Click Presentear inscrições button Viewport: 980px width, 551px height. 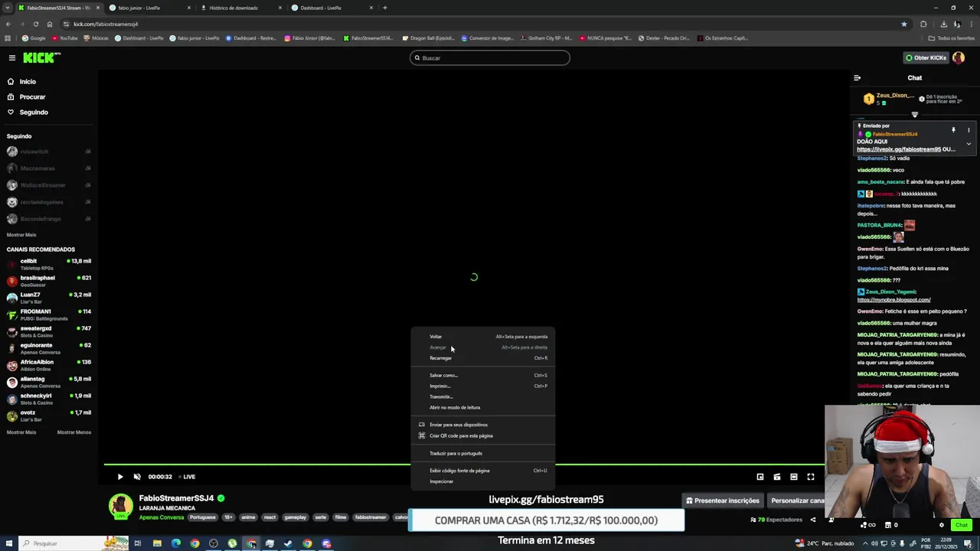pos(723,500)
